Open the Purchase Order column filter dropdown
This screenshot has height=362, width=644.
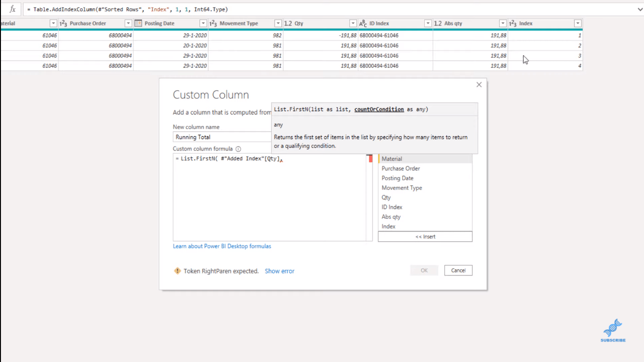click(x=128, y=23)
